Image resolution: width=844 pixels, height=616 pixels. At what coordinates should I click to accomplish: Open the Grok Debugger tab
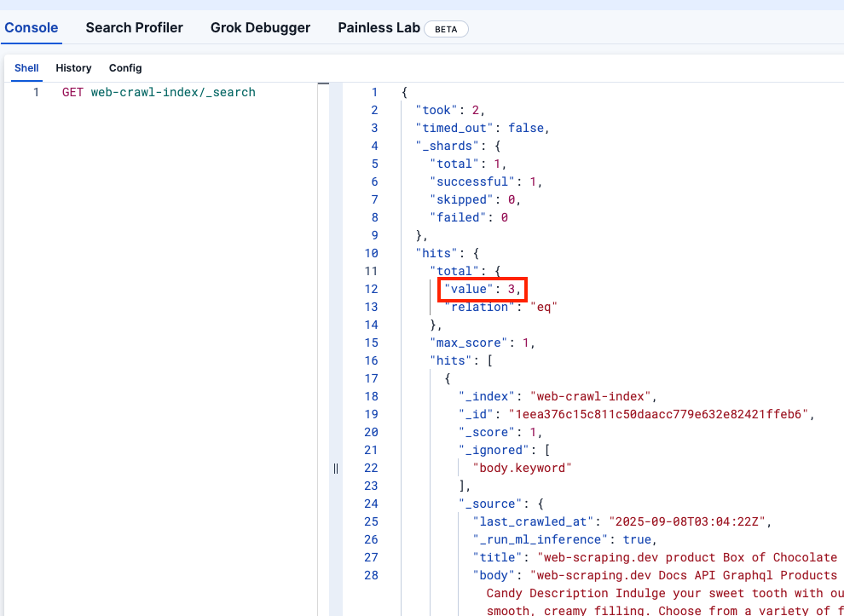(x=260, y=27)
